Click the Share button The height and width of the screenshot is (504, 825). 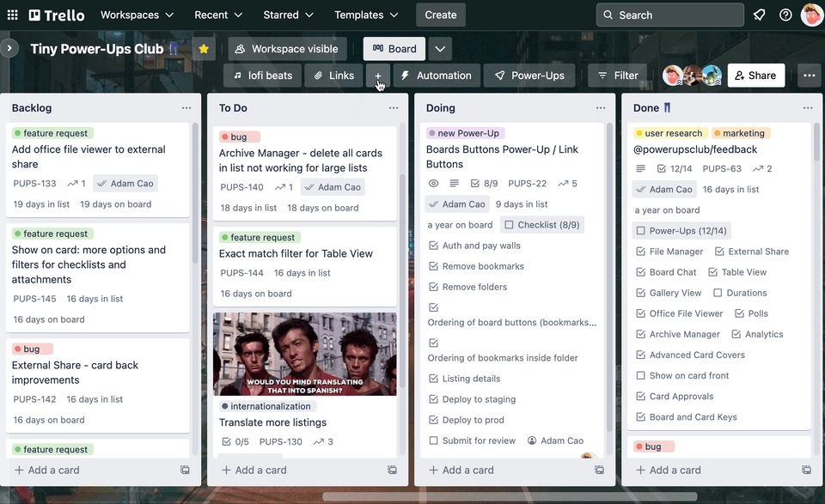pos(755,76)
